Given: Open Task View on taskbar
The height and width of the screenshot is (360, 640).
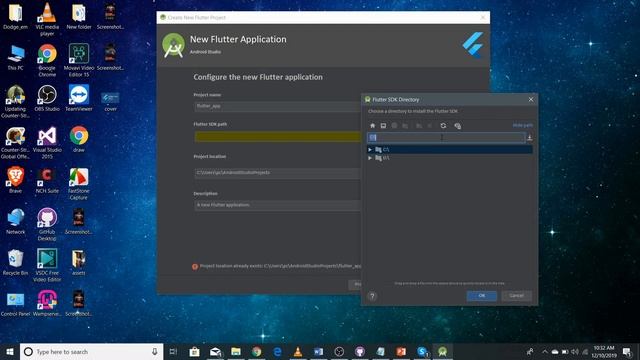Looking at the screenshot, I should (173, 351).
